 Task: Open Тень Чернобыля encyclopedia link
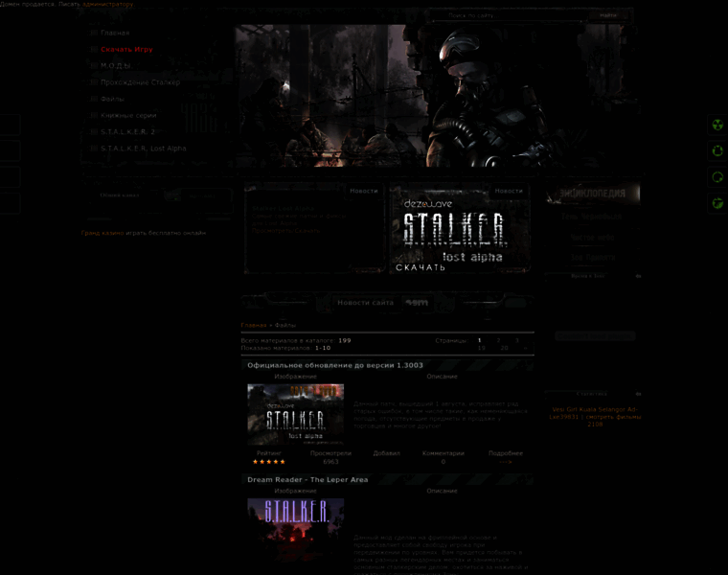tap(591, 217)
